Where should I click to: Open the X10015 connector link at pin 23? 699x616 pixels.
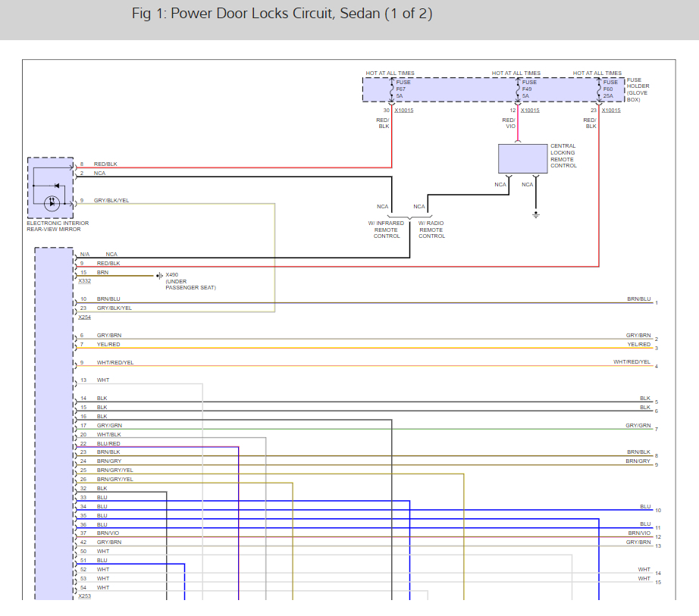pos(610,111)
